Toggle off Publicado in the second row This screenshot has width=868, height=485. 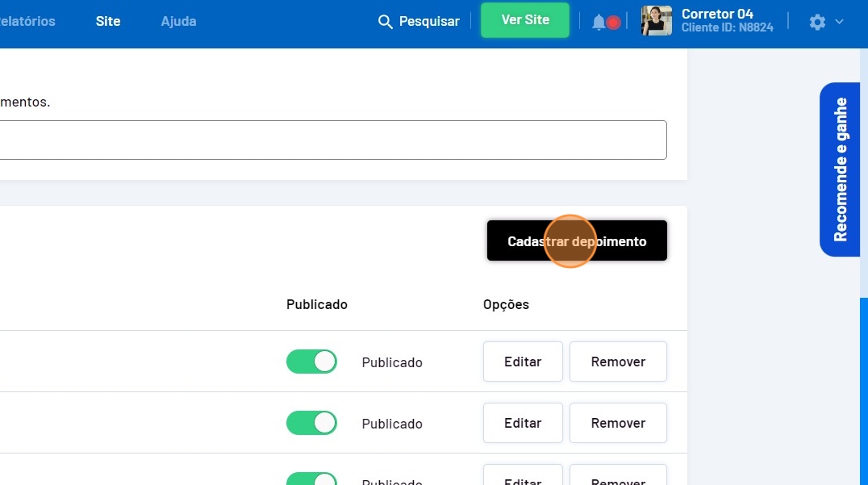tap(311, 423)
